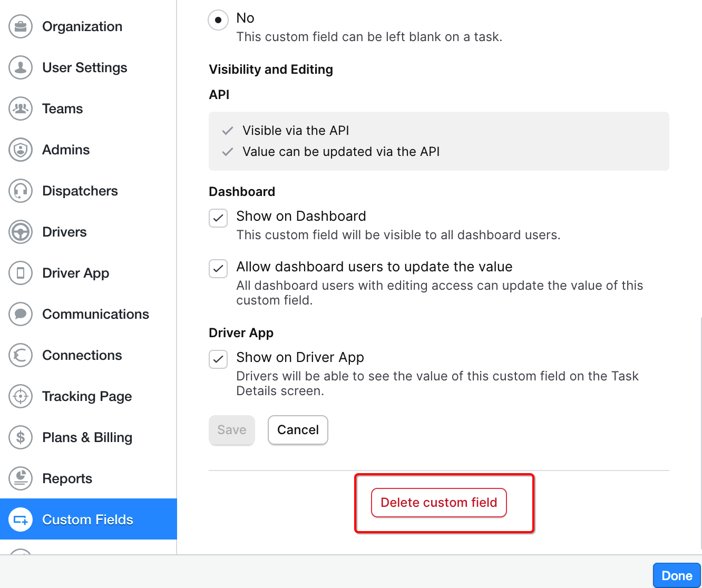
Task: Click the Save button
Action: [x=232, y=430]
